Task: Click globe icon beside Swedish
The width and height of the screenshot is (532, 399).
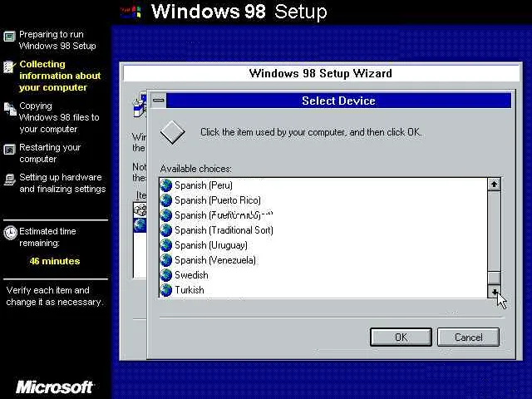Action: pos(166,275)
